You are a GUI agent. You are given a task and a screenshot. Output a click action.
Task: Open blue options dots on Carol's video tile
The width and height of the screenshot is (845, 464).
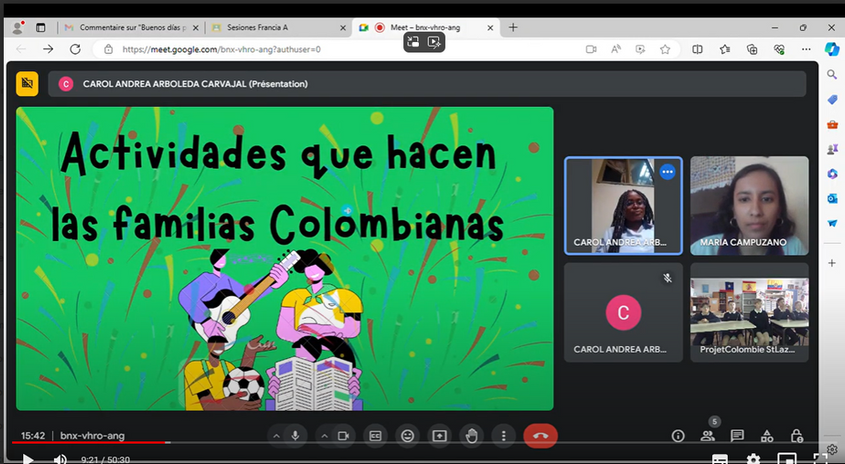point(667,172)
